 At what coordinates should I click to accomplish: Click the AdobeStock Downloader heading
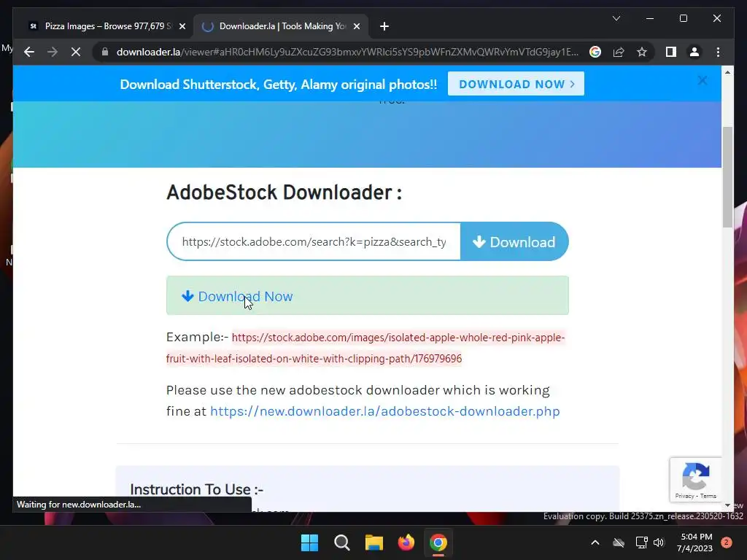(284, 192)
